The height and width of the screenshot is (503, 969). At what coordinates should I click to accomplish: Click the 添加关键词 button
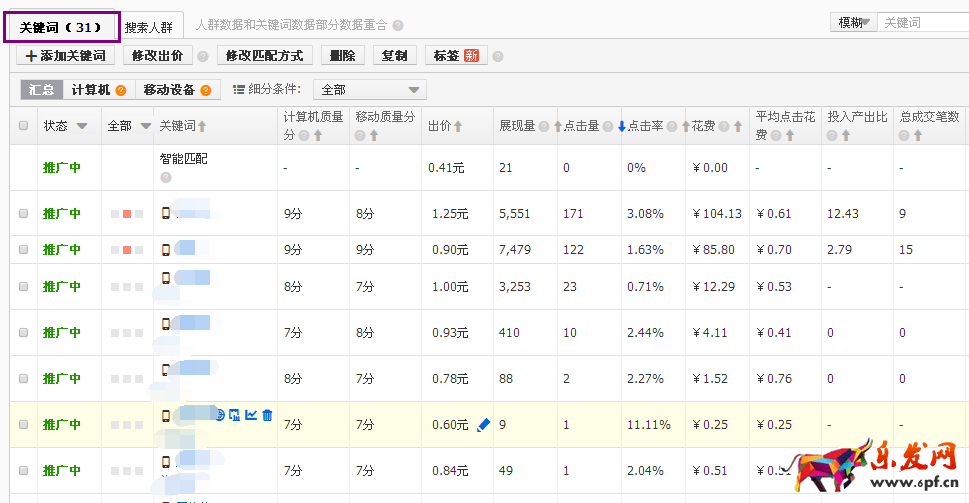coord(65,56)
